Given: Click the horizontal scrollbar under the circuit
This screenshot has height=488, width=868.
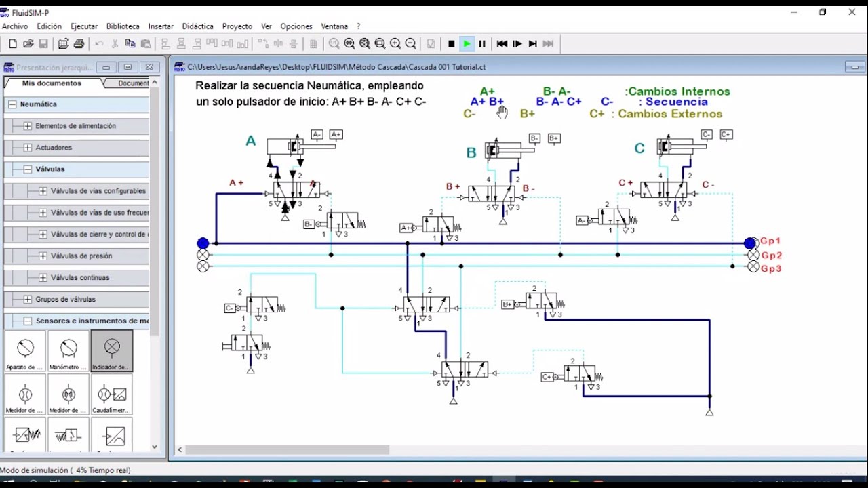Looking at the screenshot, I should coord(288,449).
